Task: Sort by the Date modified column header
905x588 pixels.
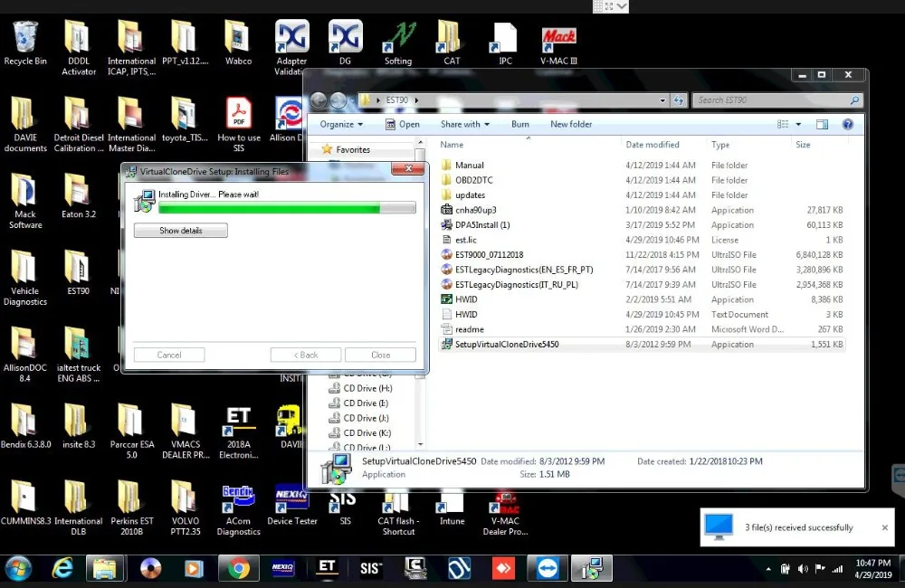Action: tap(653, 144)
